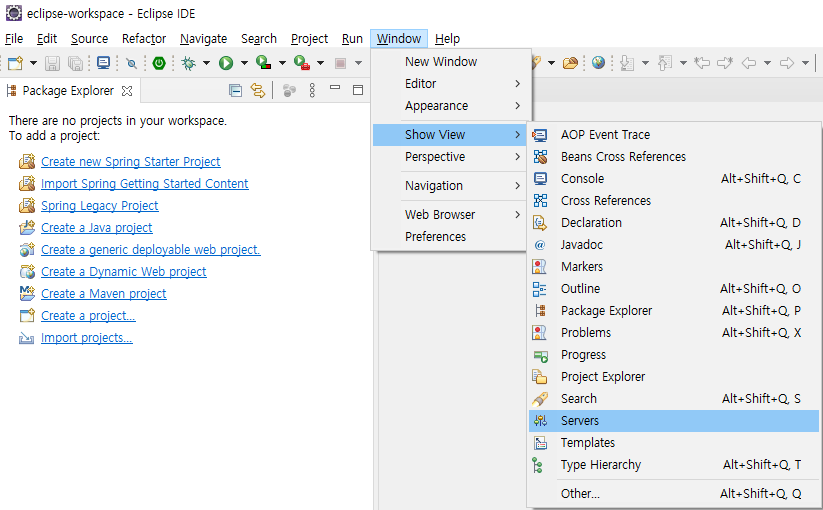823x510 pixels.
Task: Show the Markers view
Action: tap(674, 267)
